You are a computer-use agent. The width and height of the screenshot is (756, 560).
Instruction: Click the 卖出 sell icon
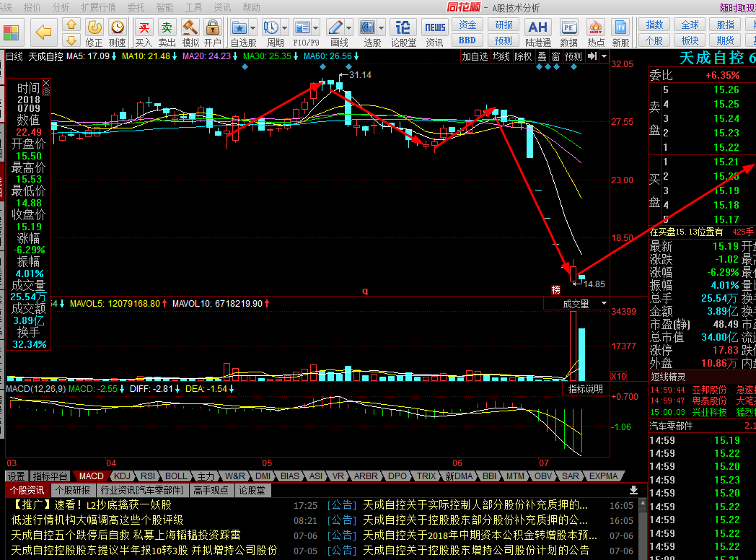coord(167,32)
